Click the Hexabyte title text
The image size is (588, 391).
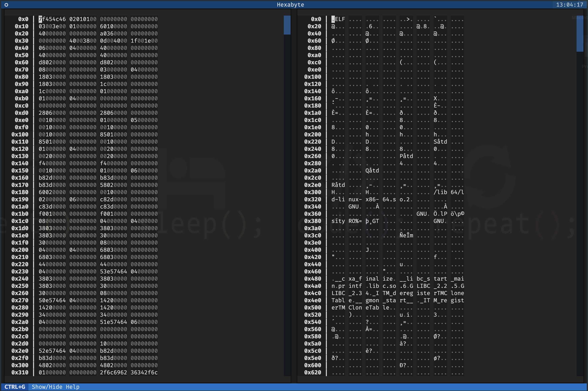pos(290,5)
